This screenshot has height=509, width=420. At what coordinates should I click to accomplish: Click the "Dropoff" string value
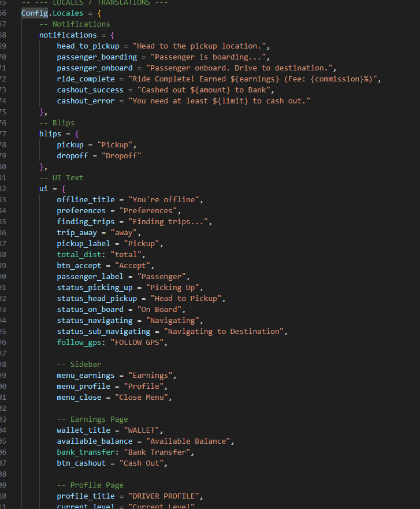point(121,156)
